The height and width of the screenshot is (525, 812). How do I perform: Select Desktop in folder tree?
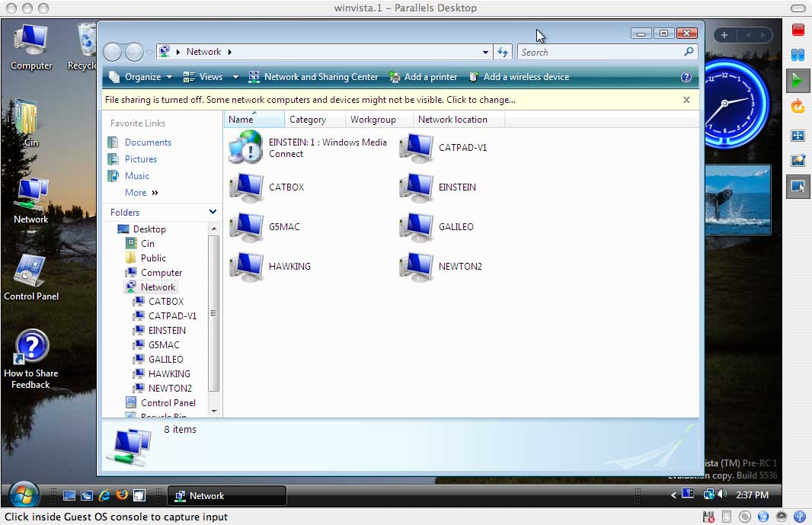(142, 229)
